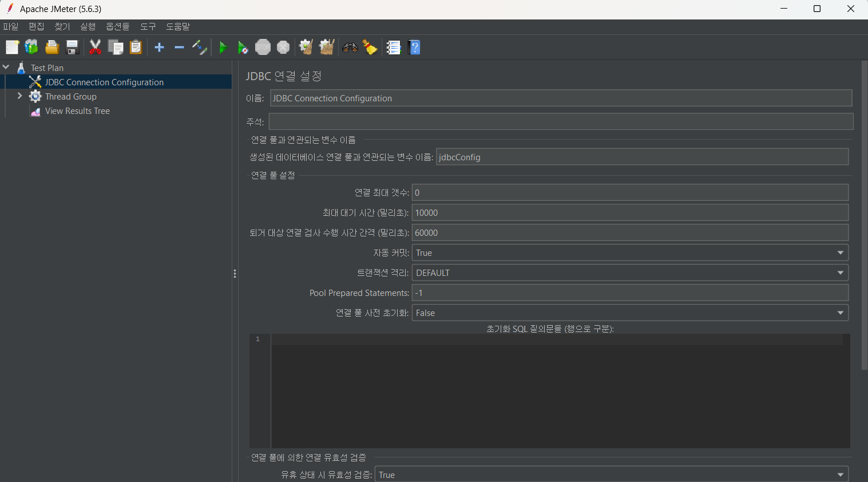Image resolution: width=868 pixels, height=482 pixels.
Task: Click the jdbcConfig variable name field
Action: (642, 157)
